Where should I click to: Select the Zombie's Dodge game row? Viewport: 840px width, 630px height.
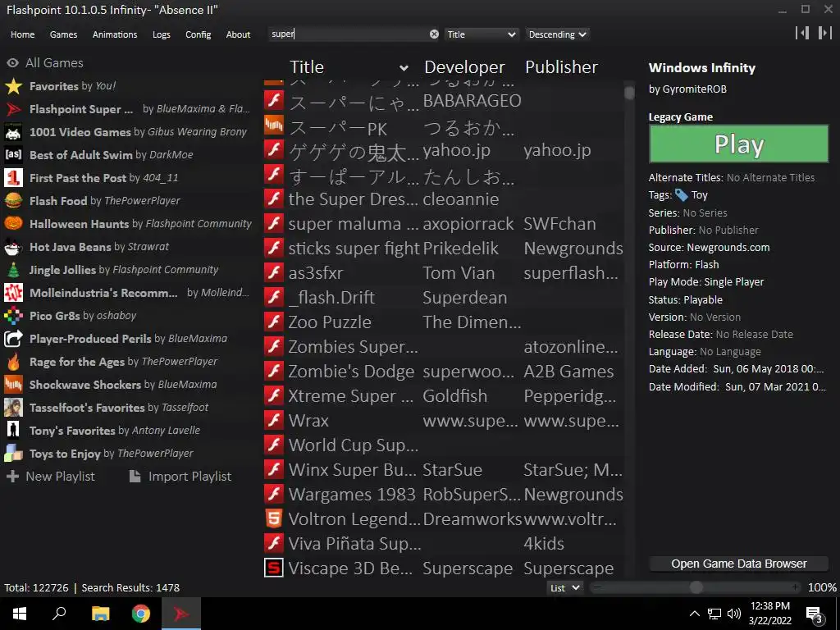click(x=444, y=372)
